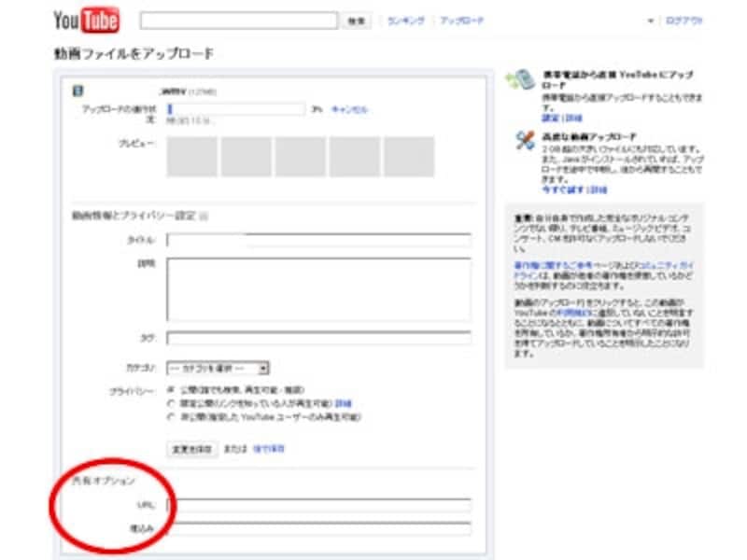This screenshot has height=560, width=747.
Task: Focus the URL sharing field
Action: pos(318,505)
